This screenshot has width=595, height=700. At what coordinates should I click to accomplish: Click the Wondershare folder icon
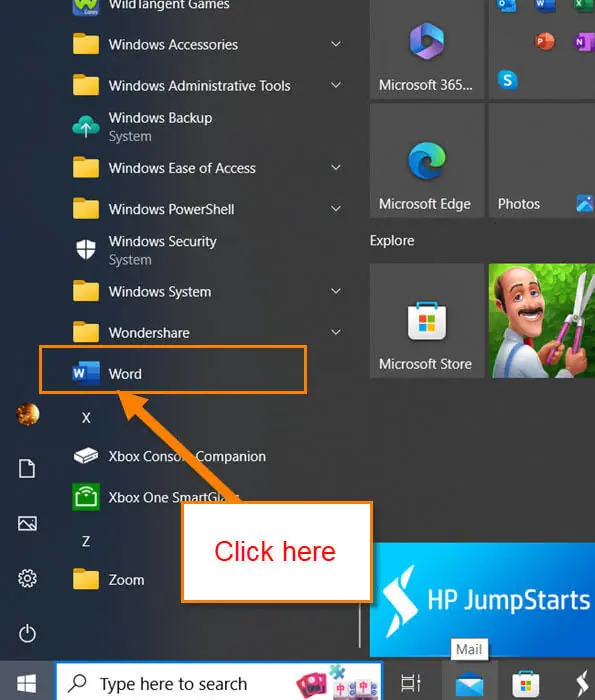click(x=86, y=332)
